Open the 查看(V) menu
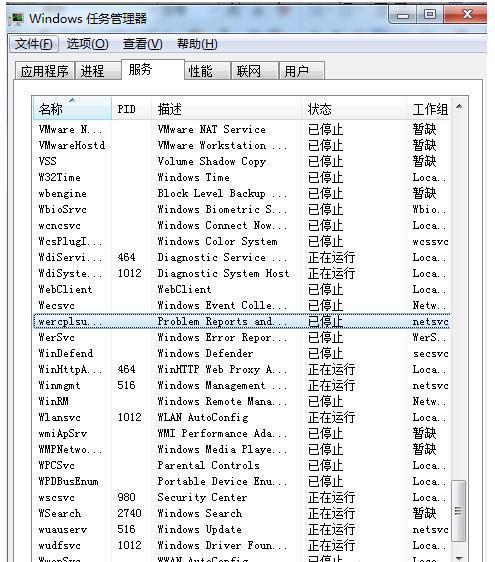The height and width of the screenshot is (562, 495). coord(142,44)
